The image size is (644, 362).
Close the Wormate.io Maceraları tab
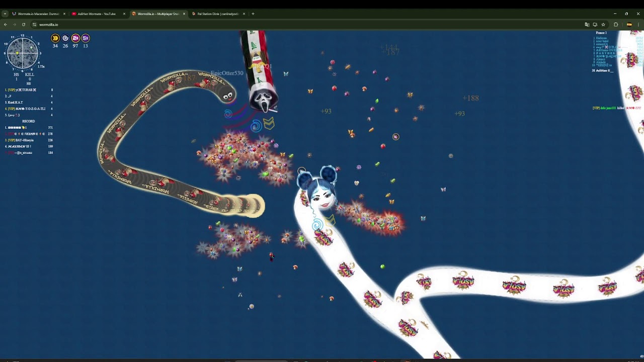point(64,14)
